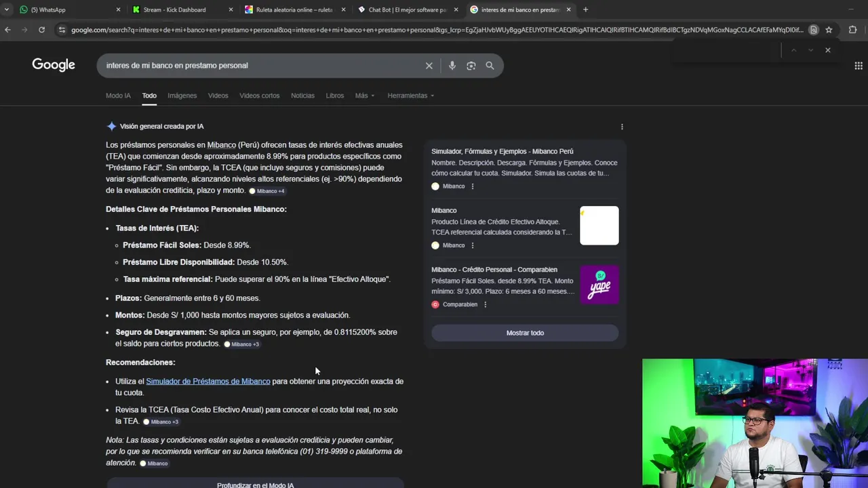This screenshot has height=488, width=868.
Task: Open Google Lens image search icon
Action: point(471,66)
